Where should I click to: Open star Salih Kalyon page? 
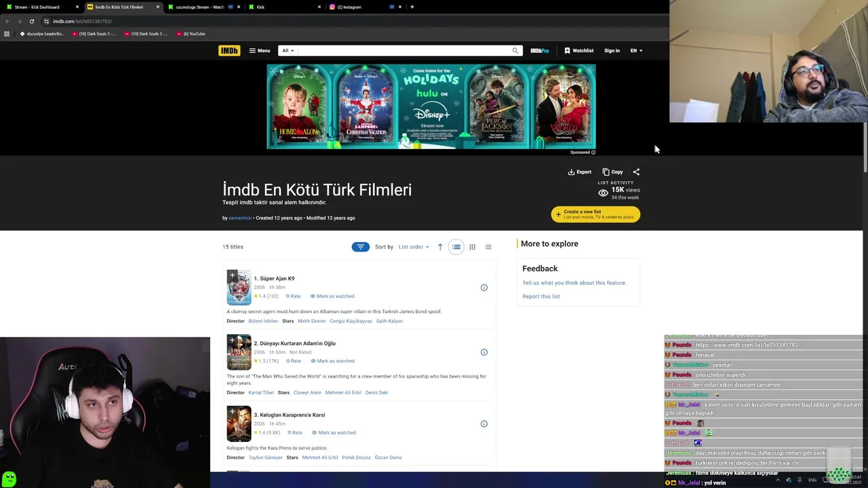[389, 321]
